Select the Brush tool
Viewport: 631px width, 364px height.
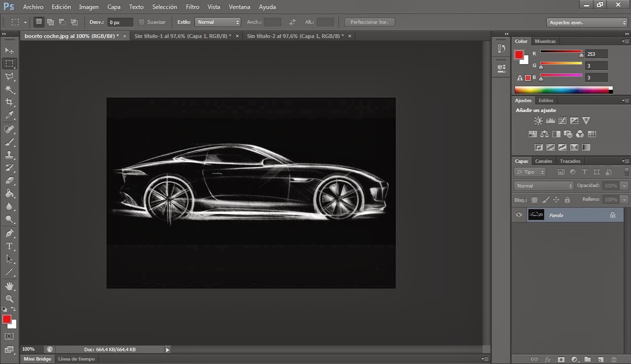coord(9,142)
